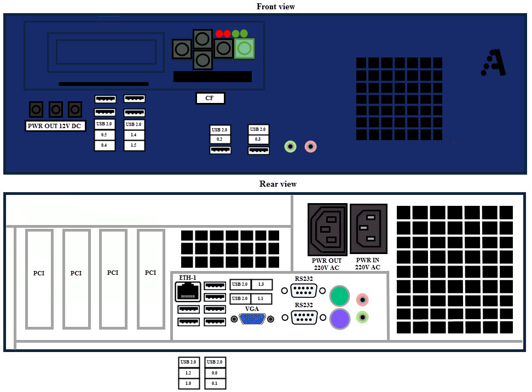532x392 pixels.
Task: Click the PWR IN 220V AC socket
Action: [368, 229]
